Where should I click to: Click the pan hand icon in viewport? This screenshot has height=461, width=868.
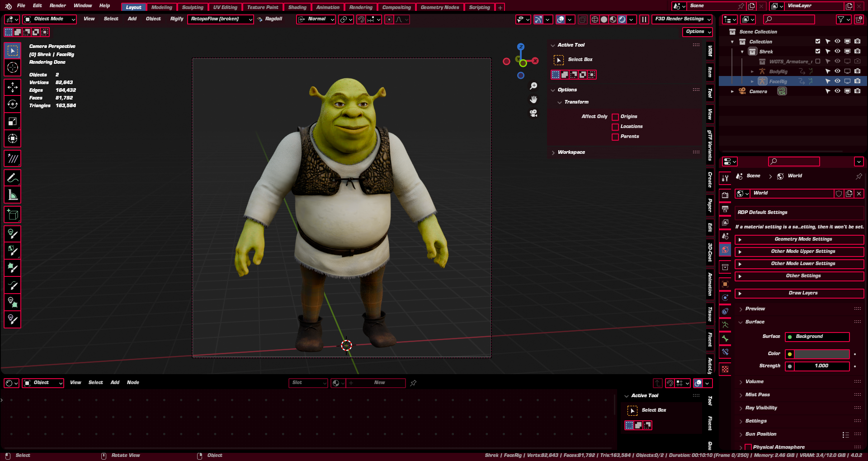click(x=533, y=100)
